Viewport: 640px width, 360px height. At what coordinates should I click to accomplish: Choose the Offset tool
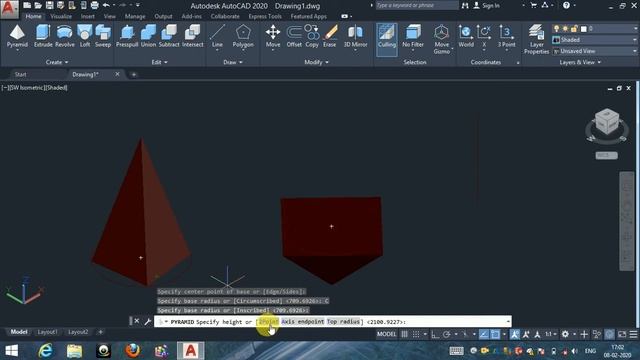(x=294, y=36)
